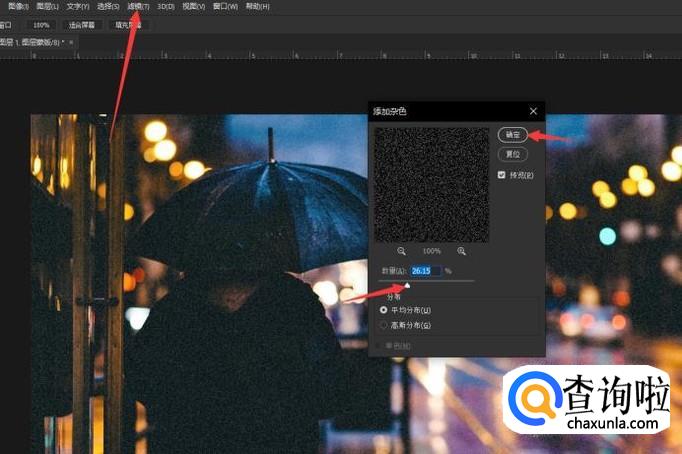Click the zoom in magnifier under preview

click(461, 251)
